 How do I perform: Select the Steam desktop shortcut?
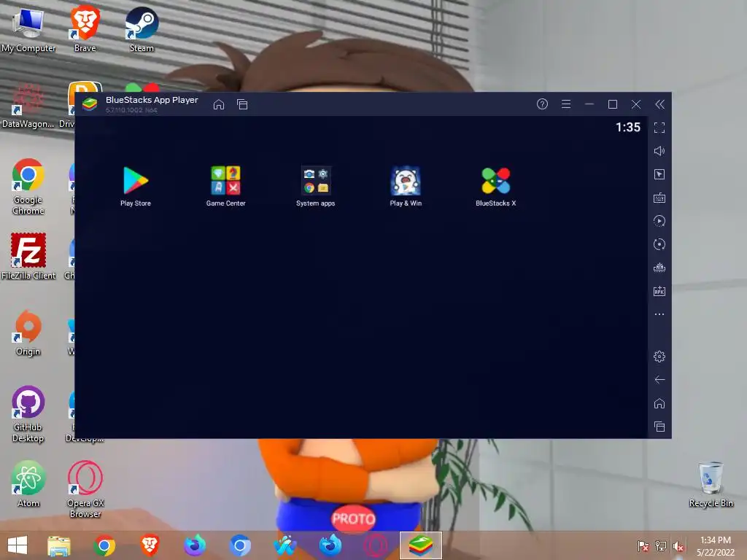(x=142, y=29)
